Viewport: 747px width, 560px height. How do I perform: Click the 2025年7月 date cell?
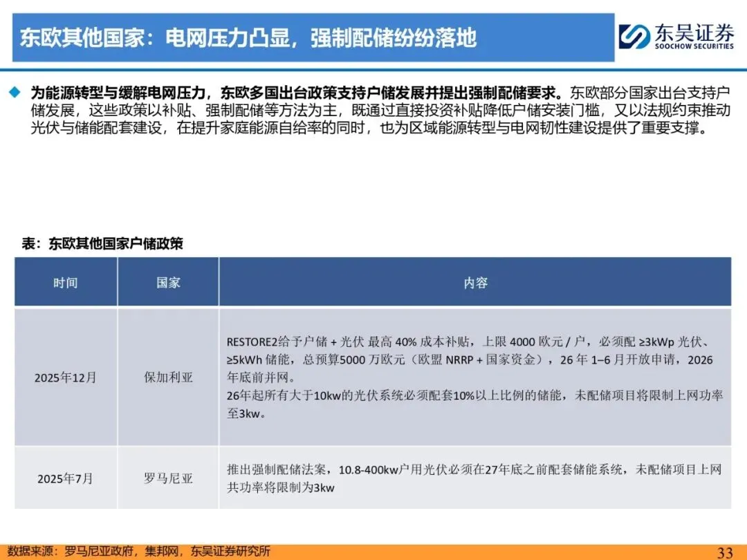click(x=66, y=478)
